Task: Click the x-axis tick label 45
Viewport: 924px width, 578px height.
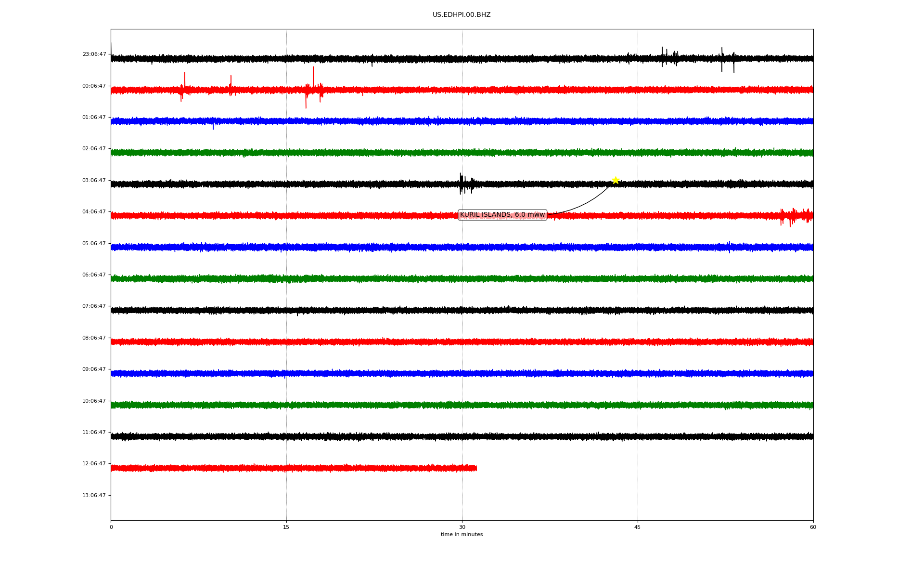Action: (638, 527)
